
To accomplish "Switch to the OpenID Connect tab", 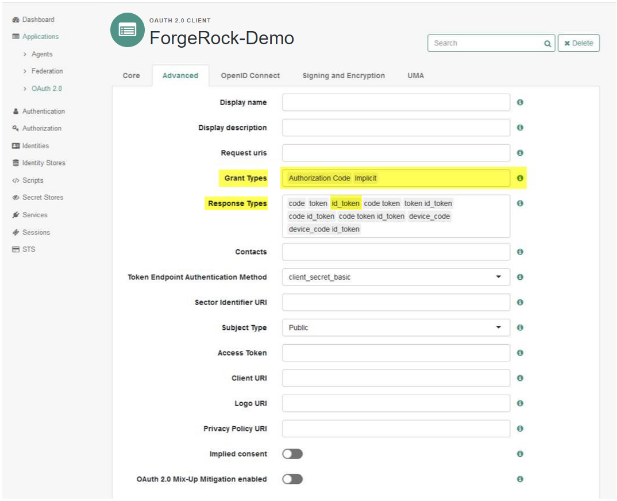I will point(250,76).
